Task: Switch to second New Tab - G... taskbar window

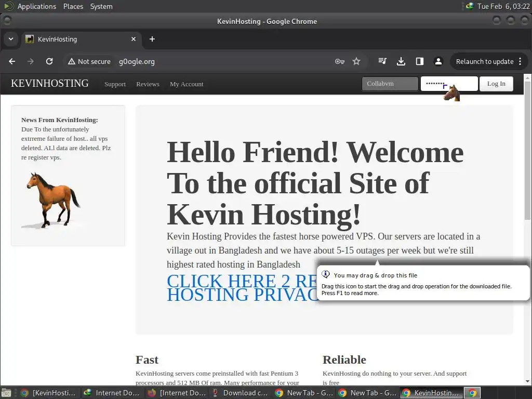Action: click(x=367, y=393)
